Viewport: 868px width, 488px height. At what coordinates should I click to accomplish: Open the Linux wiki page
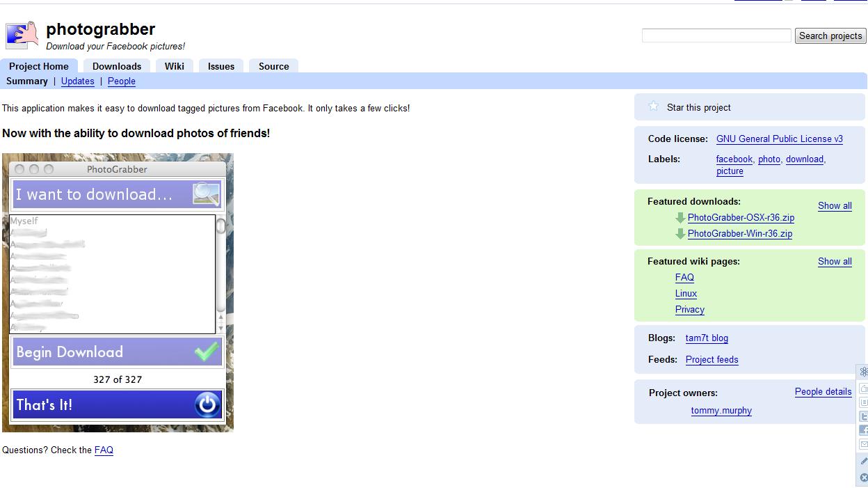coord(686,293)
